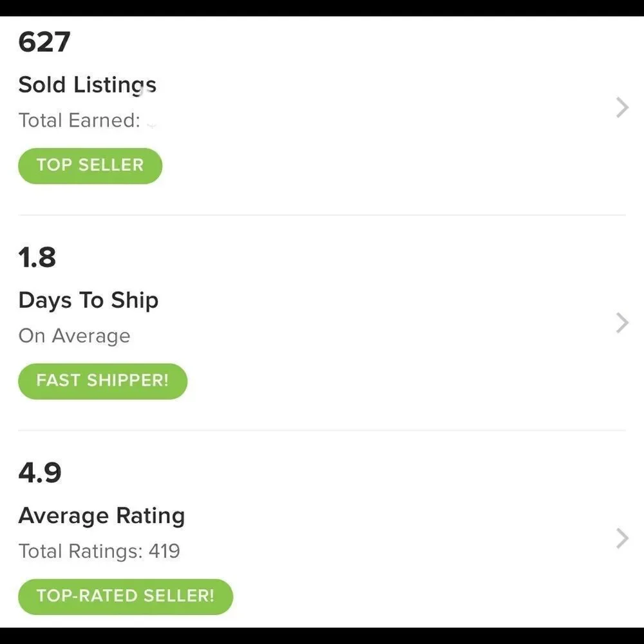
Task: Select the 1.8 days value
Action: coord(37,258)
